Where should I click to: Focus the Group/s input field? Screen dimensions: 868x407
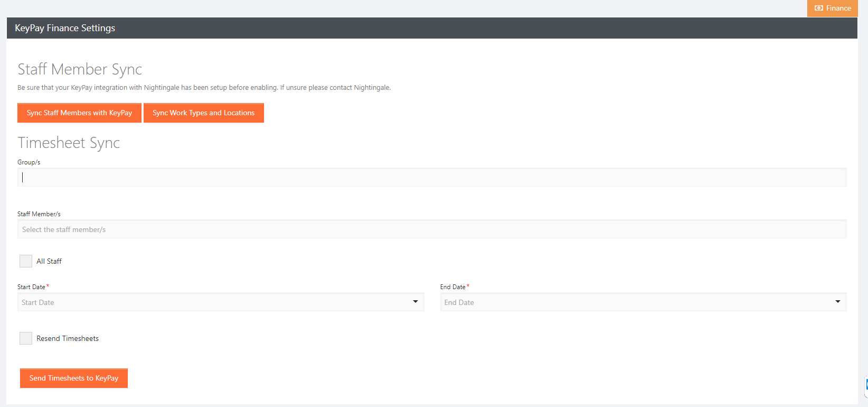click(432, 177)
